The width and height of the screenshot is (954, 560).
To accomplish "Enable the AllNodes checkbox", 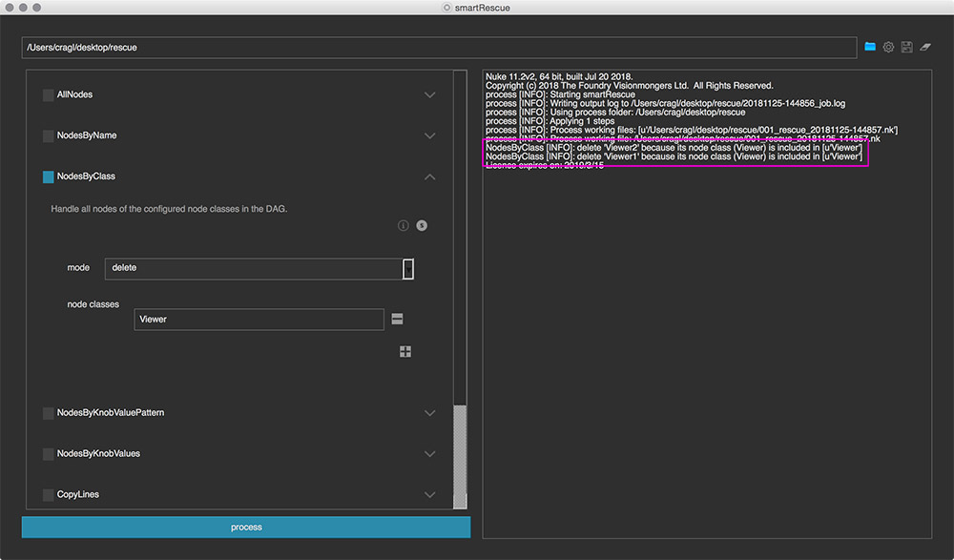I will (x=49, y=95).
